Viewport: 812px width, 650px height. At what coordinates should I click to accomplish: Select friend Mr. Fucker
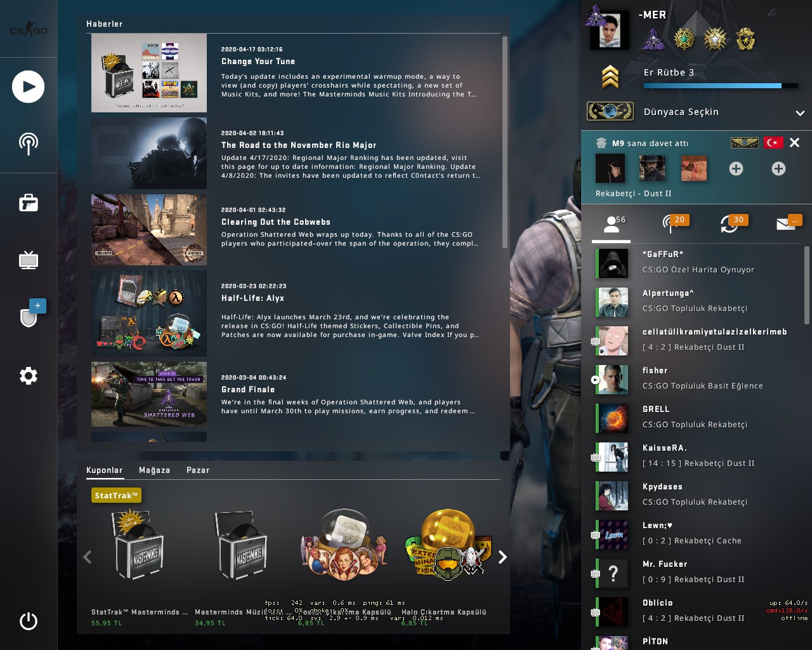pyautogui.click(x=698, y=573)
